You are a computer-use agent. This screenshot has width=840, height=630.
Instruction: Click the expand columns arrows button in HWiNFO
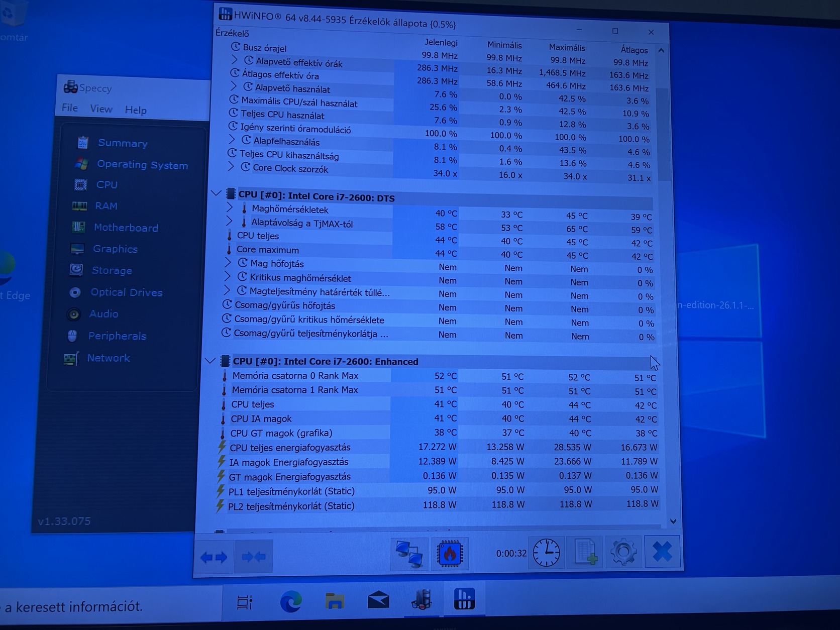214,557
